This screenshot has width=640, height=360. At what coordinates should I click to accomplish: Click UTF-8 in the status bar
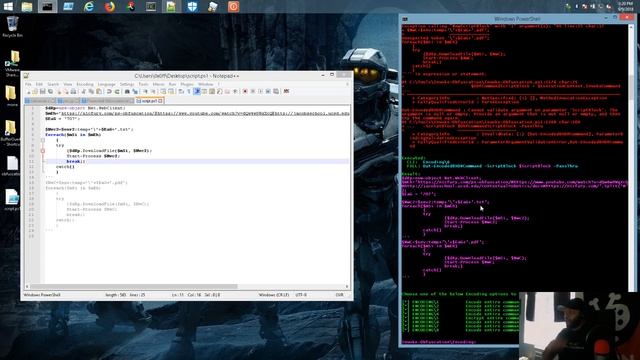301,295
